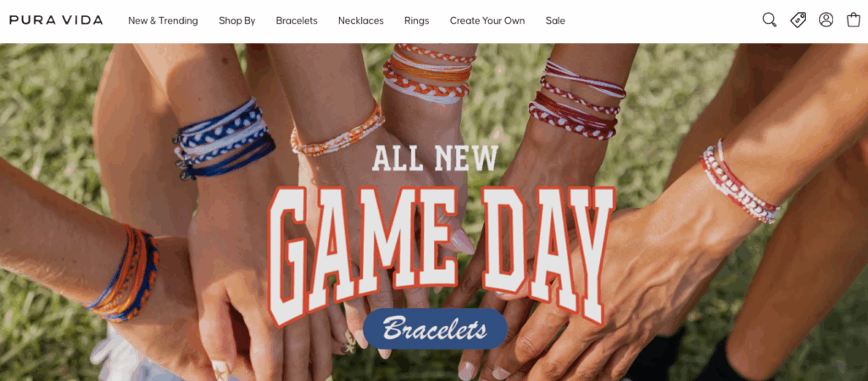Expand the Shop By menu
The image size is (868, 381).
(237, 20)
